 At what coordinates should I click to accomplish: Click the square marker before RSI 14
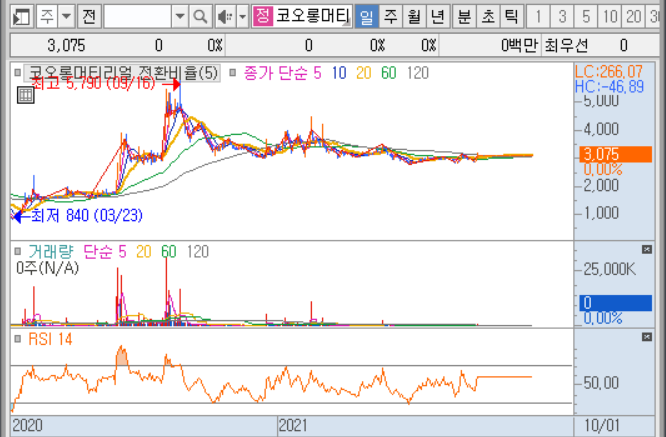pyautogui.click(x=17, y=339)
